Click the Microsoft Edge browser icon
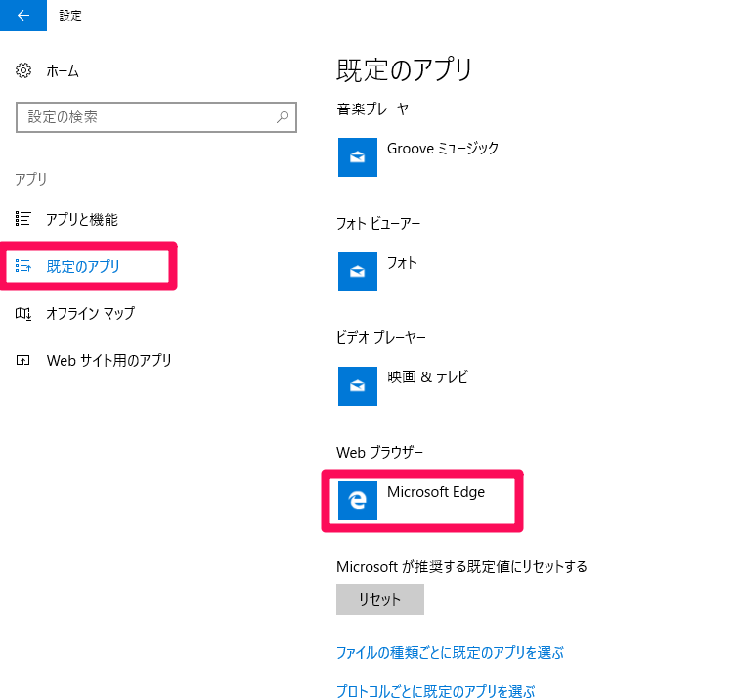Viewport: 742px width, 700px height. (x=357, y=501)
